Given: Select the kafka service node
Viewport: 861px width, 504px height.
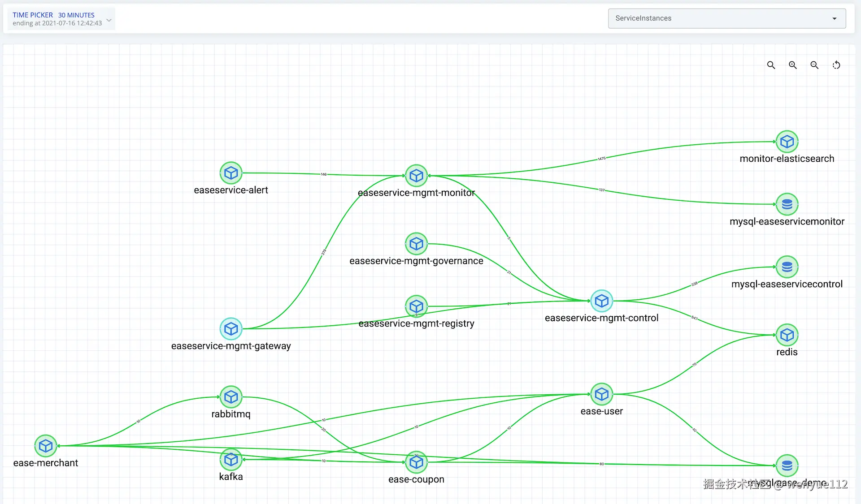Looking at the screenshot, I should click(231, 459).
